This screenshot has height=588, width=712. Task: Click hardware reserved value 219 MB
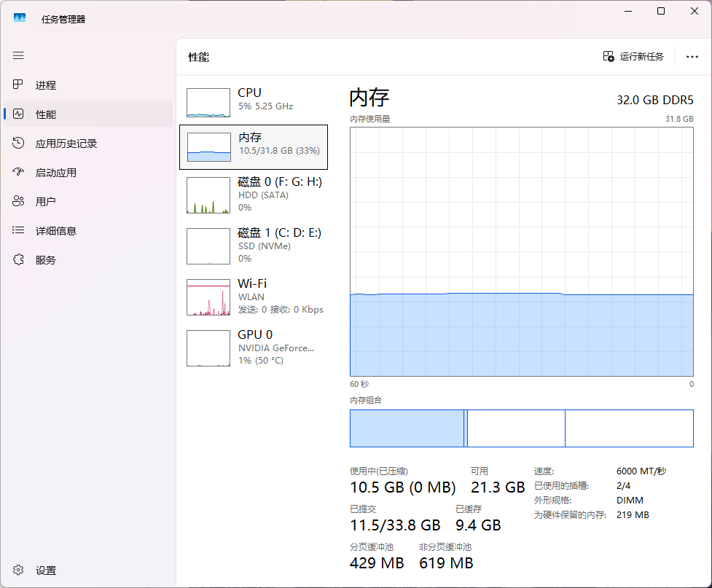point(633,515)
